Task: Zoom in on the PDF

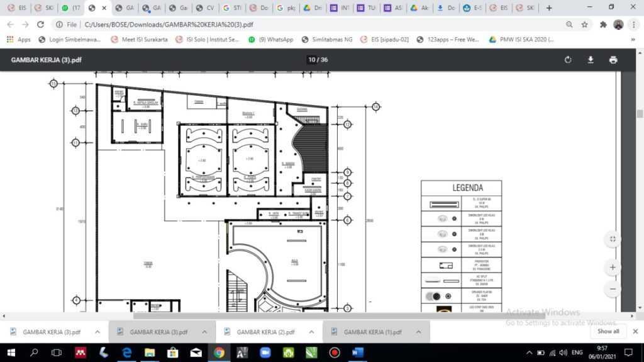Action: pos(613,267)
